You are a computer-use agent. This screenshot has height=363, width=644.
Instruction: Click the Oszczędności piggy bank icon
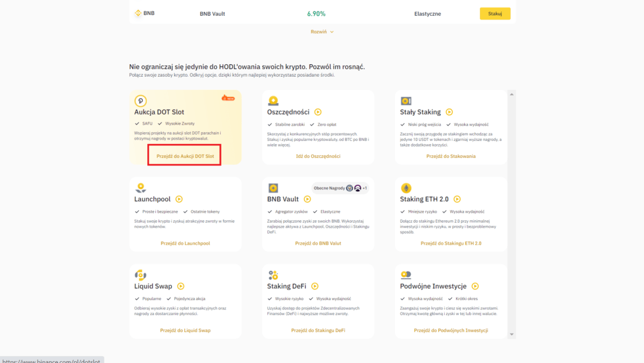pyautogui.click(x=274, y=101)
